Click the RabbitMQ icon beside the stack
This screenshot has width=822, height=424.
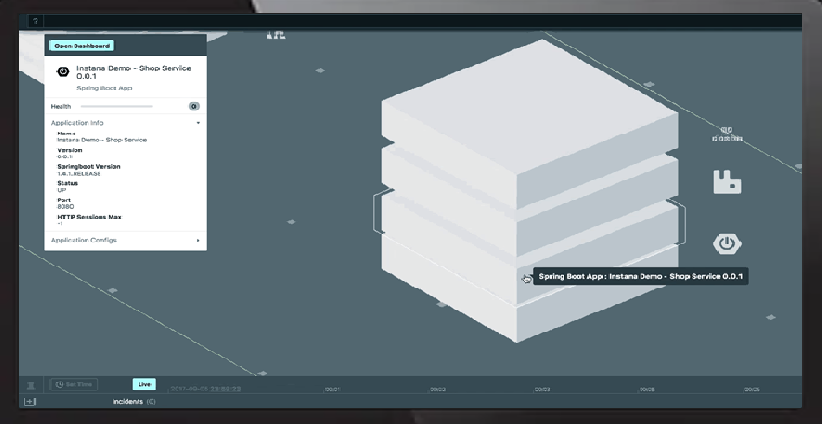click(x=727, y=182)
